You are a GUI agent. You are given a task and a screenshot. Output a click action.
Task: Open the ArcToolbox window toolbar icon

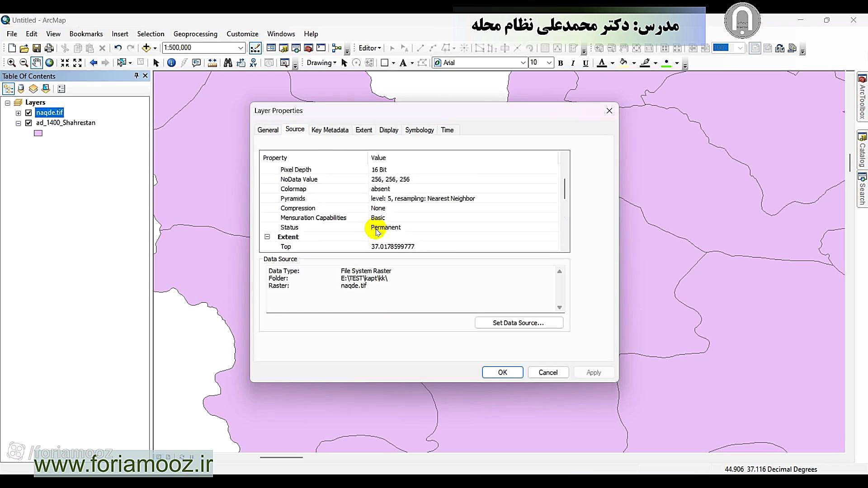click(x=309, y=48)
